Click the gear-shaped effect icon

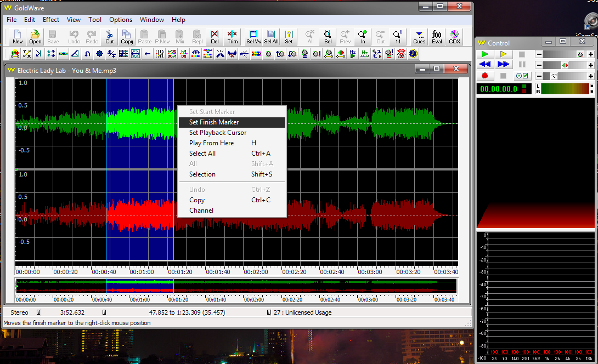(x=99, y=54)
